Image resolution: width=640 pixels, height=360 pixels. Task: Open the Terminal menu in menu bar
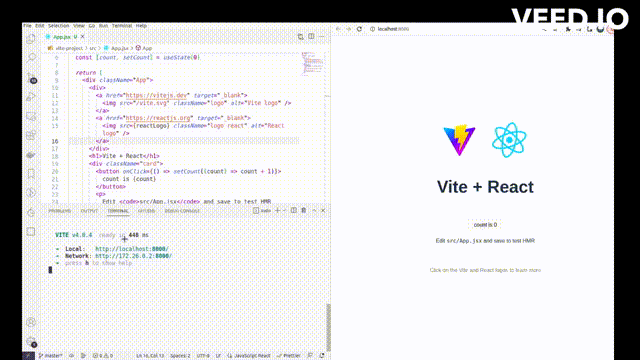click(122, 26)
